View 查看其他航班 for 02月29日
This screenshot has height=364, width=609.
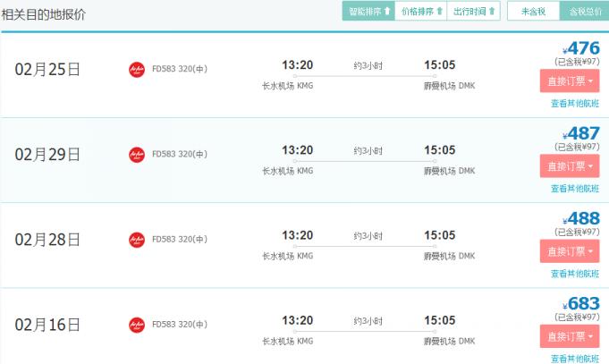click(x=574, y=189)
